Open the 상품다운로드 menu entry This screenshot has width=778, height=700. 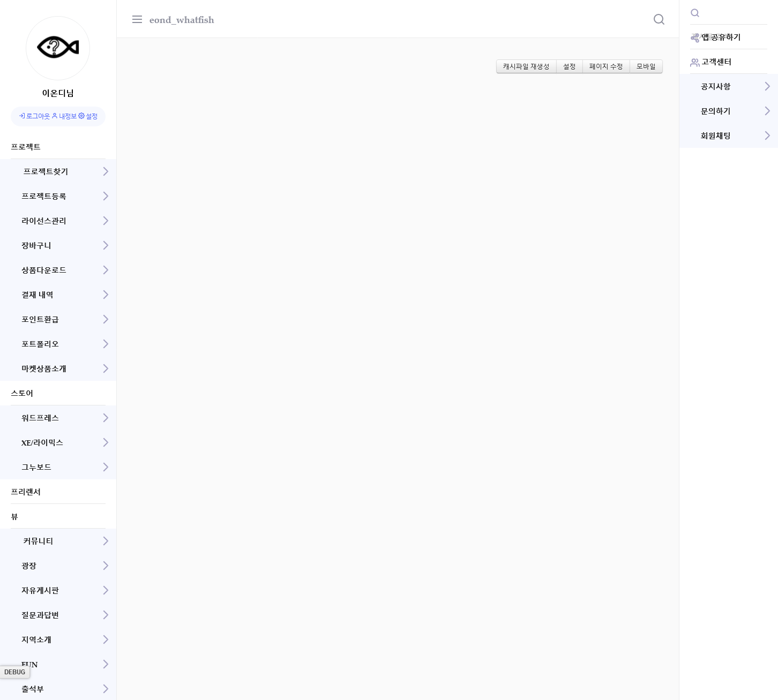[44, 270]
